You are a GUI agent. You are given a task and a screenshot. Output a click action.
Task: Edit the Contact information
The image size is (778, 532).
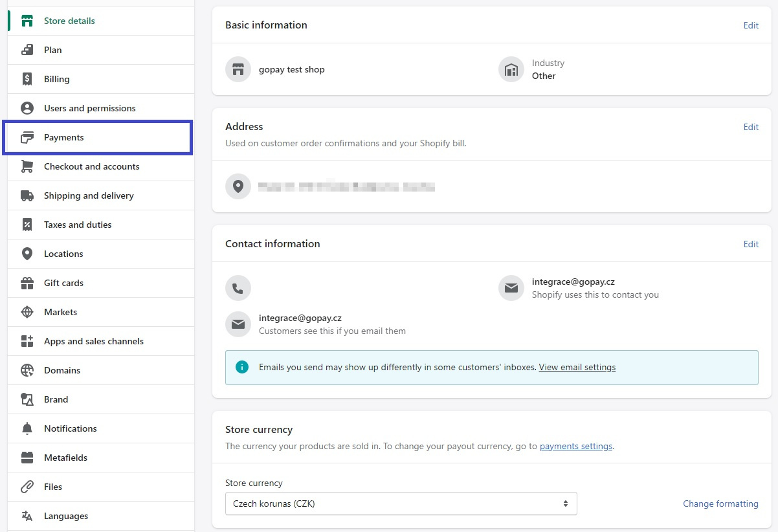[x=751, y=244]
